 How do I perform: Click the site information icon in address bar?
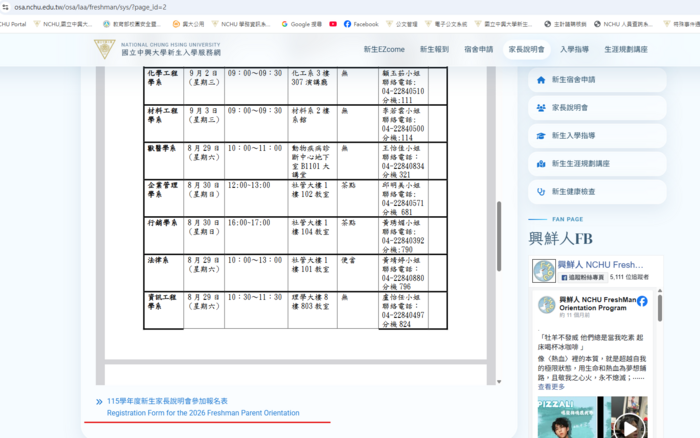click(5, 7)
